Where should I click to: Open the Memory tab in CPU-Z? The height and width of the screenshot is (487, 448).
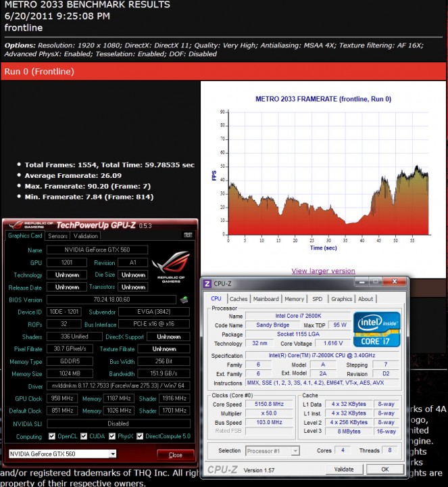point(294,299)
